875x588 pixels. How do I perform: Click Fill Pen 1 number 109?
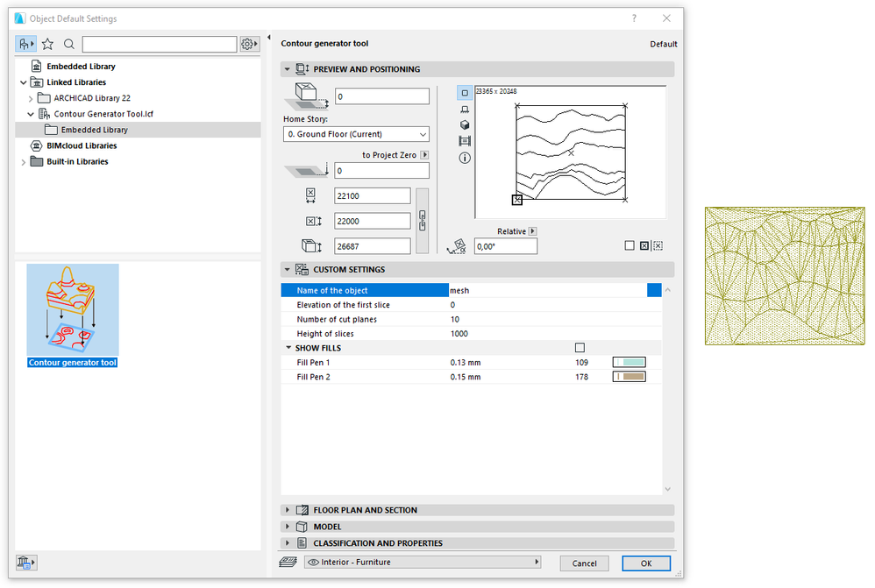(x=581, y=363)
